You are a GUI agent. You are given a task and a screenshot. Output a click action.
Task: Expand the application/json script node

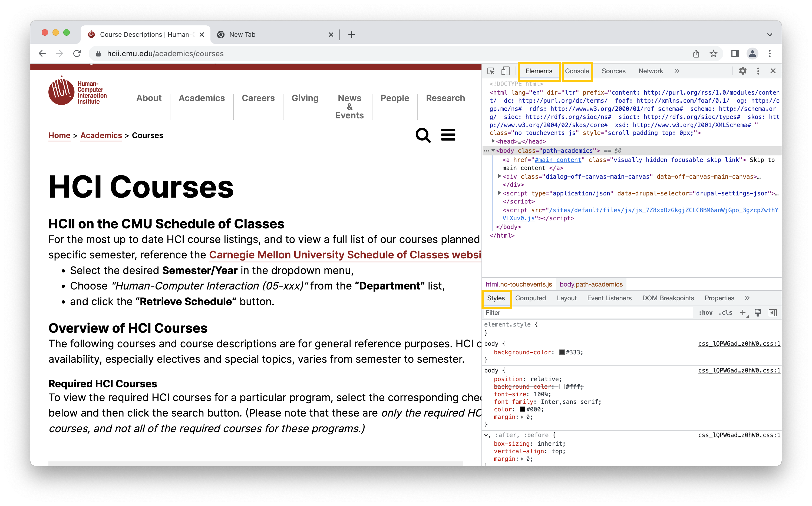tap(499, 193)
